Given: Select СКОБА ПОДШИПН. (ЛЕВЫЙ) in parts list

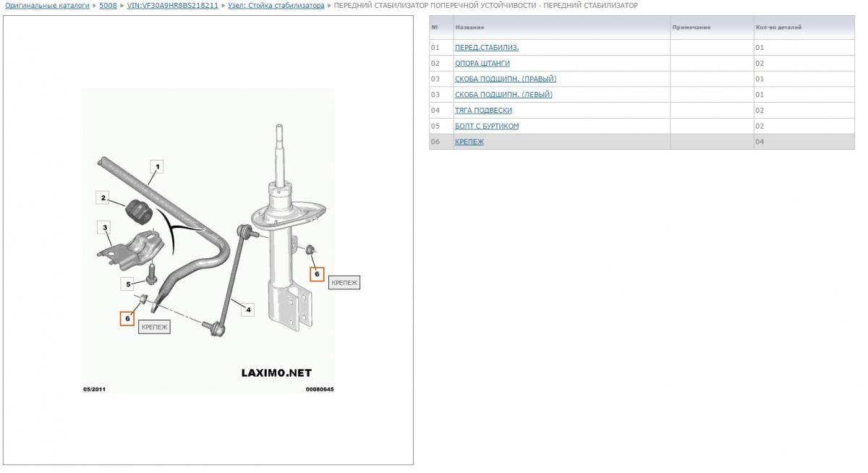Looking at the screenshot, I should point(503,95).
